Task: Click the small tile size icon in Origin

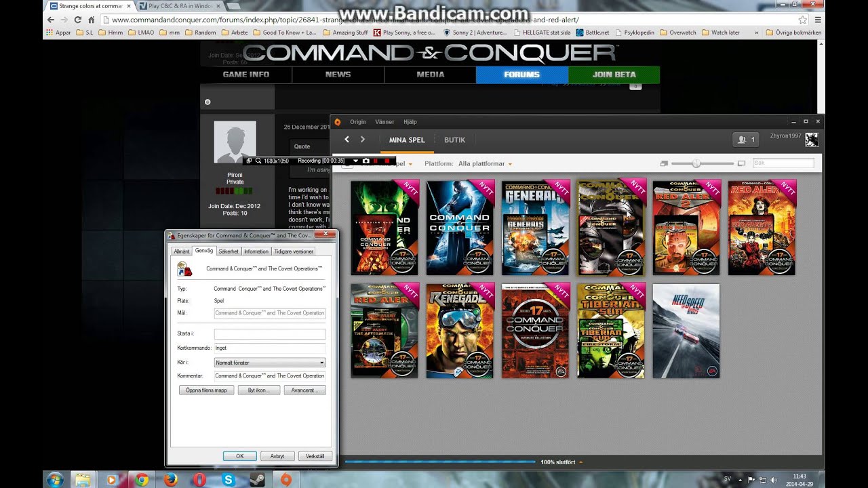Action: click(664, 163)
